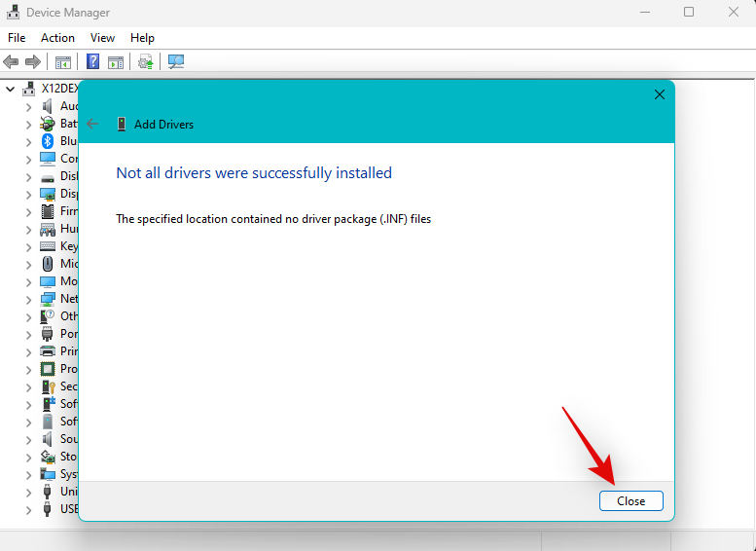Click the Device Manager title bar icon
The width and height of the screenshot is (756, 551).
[x=14, y=12]
